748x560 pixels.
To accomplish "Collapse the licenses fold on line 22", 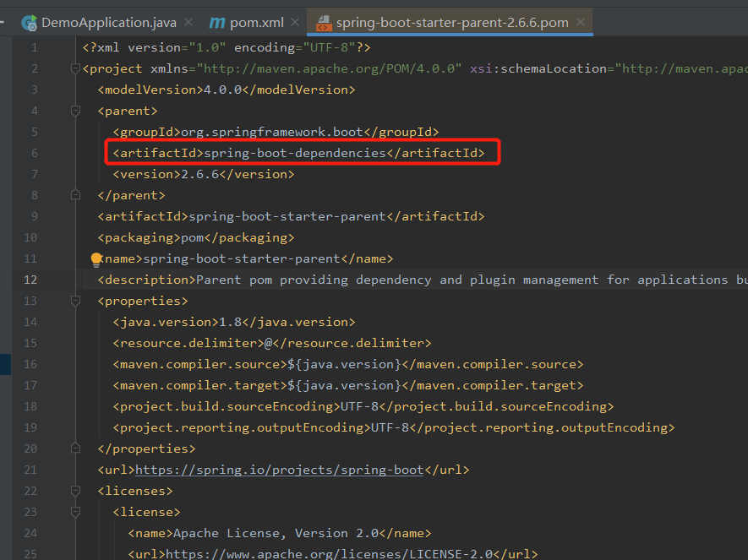I will [x=75, y=491].
